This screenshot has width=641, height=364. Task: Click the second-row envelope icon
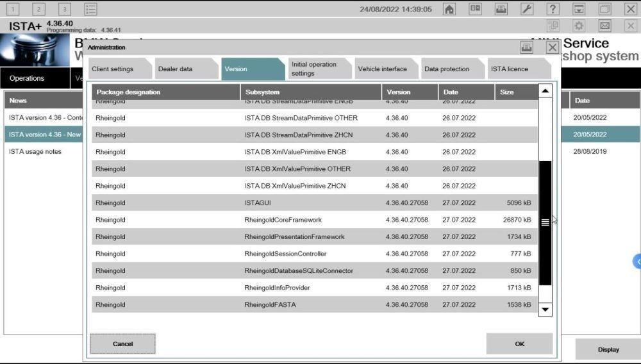tap(604, 26)
